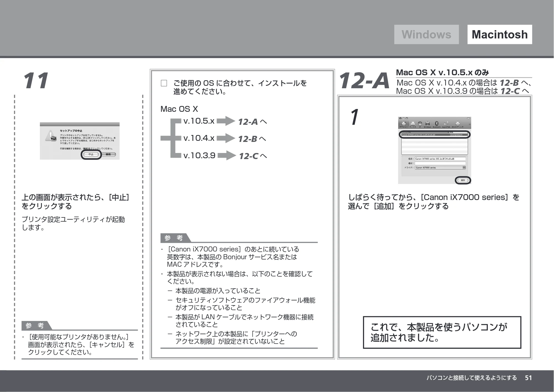Open the Bluetooth printer icon

coord(437,124)
